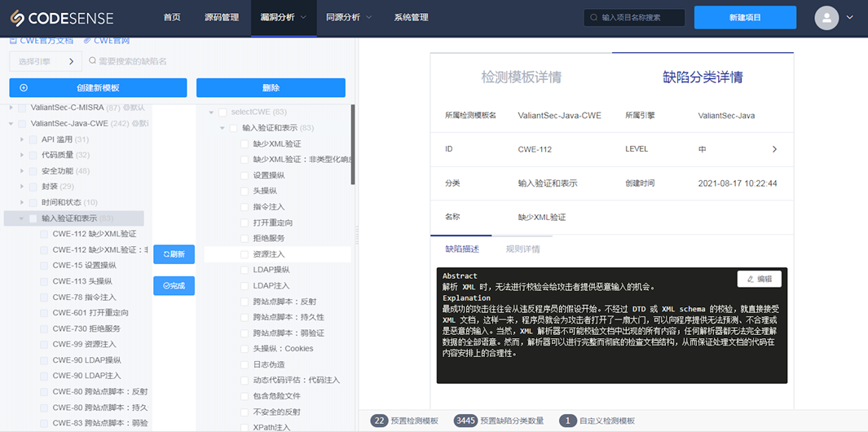Select CWE-730 拒绝服务 tree row
Image resolution: width=868 pixels, height=432 pixels.
pos(86,328)
